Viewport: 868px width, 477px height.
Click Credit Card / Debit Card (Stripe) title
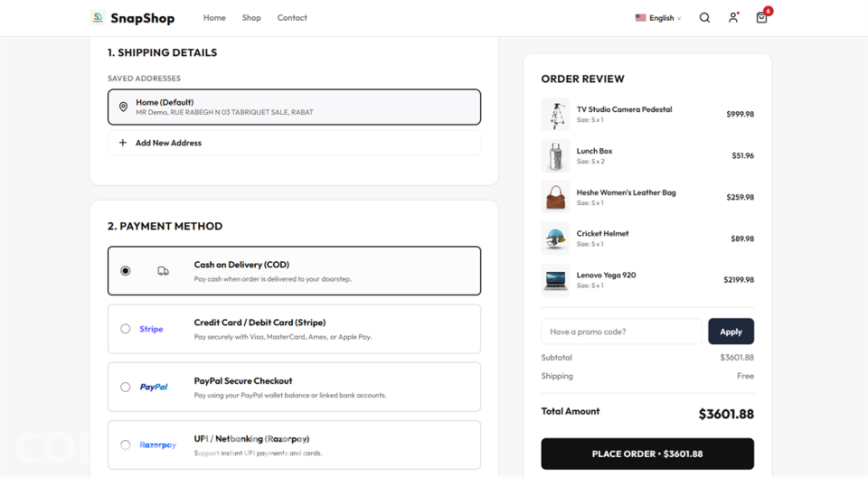(259, 323)
